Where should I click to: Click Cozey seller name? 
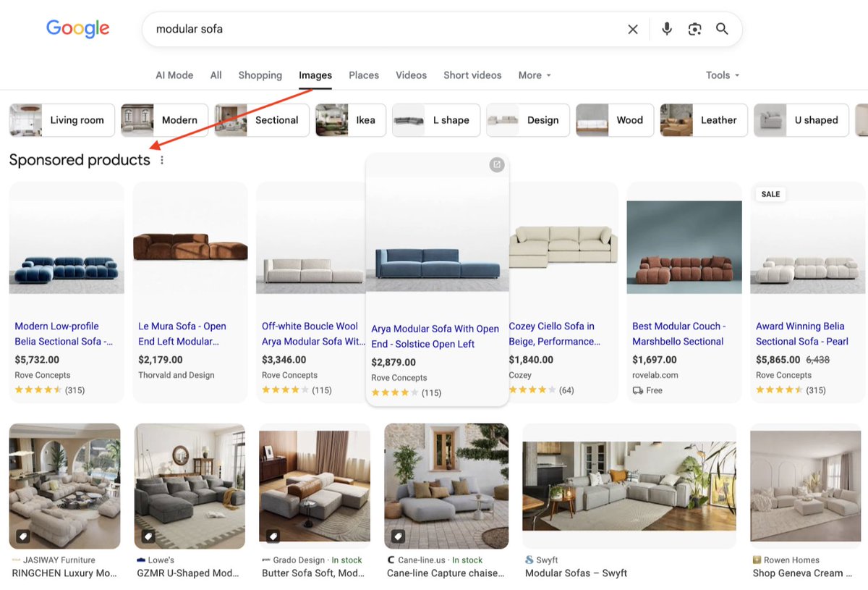click(x=520, y=375)
